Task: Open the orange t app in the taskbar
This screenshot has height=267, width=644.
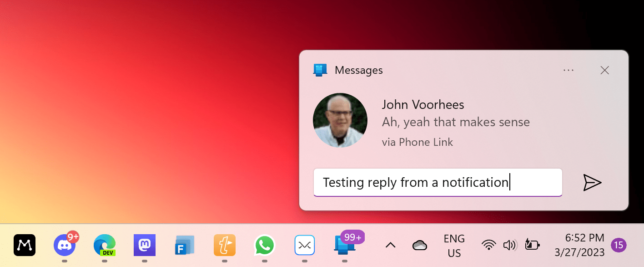Action: 225,245
